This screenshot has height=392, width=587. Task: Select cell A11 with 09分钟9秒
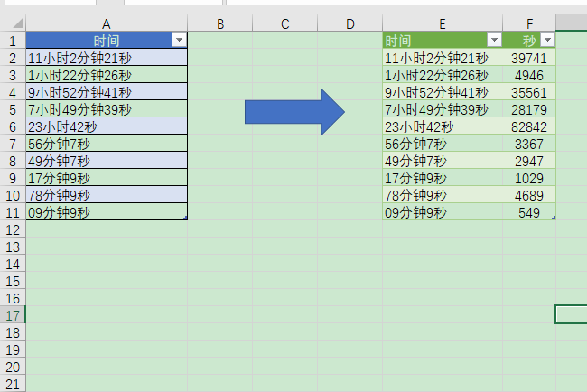(107, 212)
